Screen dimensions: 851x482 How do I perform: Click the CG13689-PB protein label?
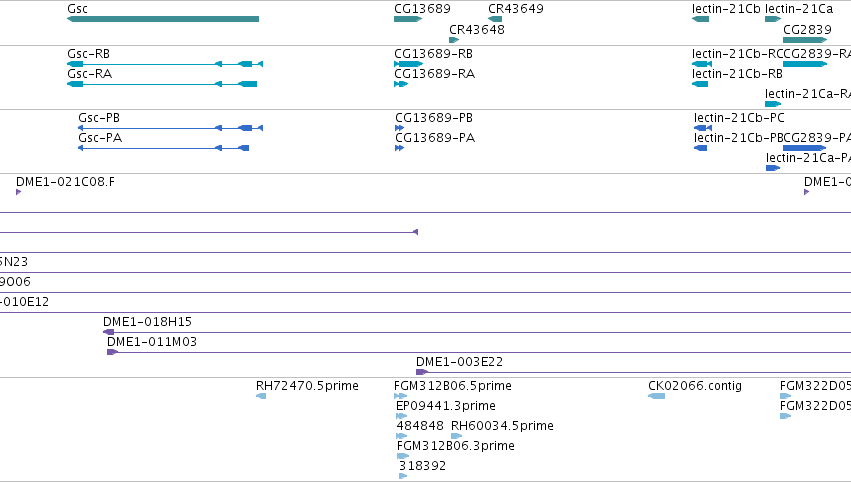(x=434, y=118)
